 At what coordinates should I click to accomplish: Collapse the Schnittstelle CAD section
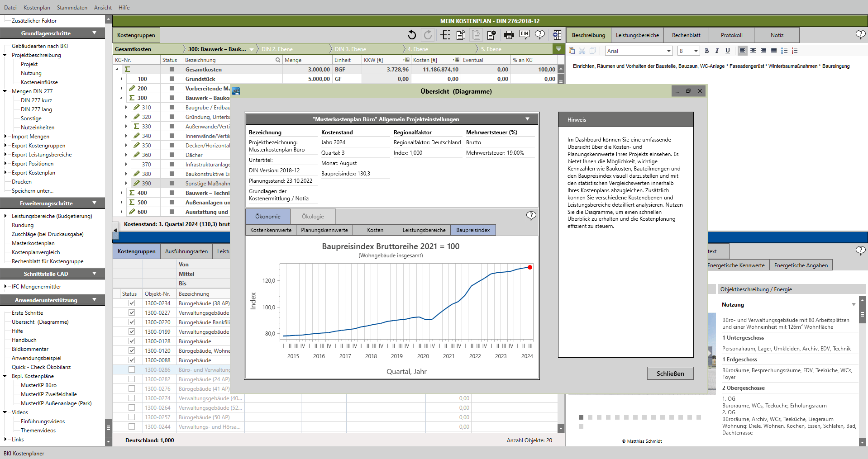[x=95, y=274]
